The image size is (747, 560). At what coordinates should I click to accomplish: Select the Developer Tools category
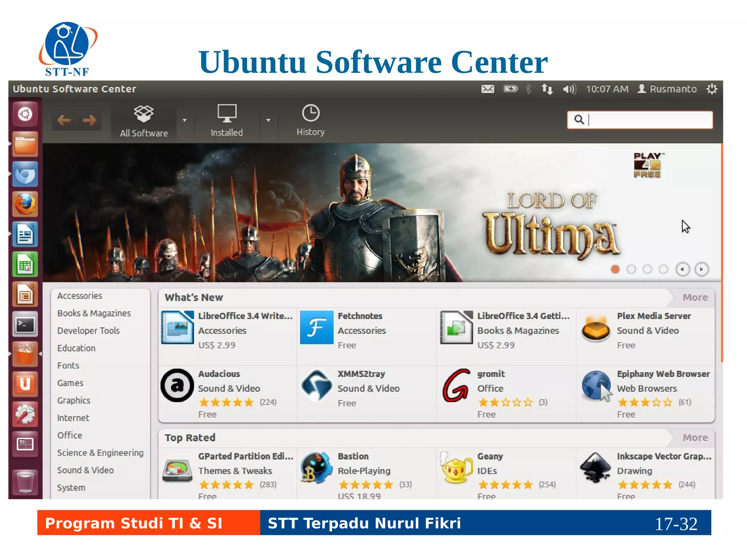pos(88,331)
